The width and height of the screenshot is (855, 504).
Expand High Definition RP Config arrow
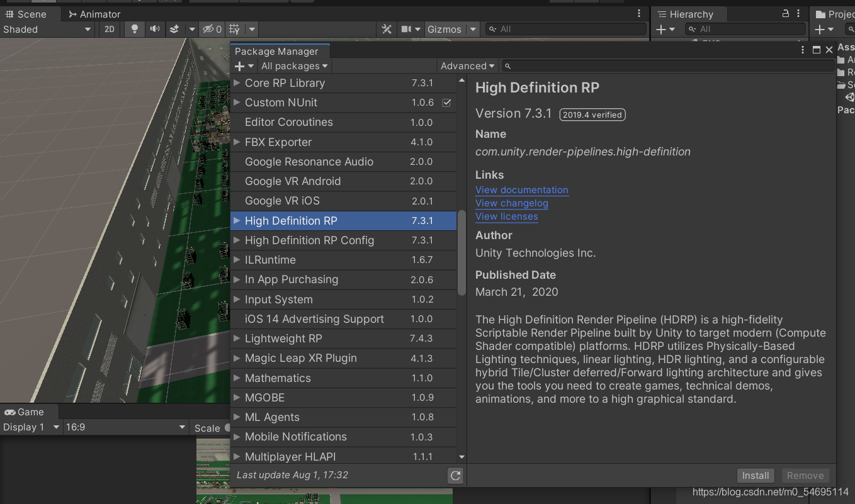(x=237, y=240)
